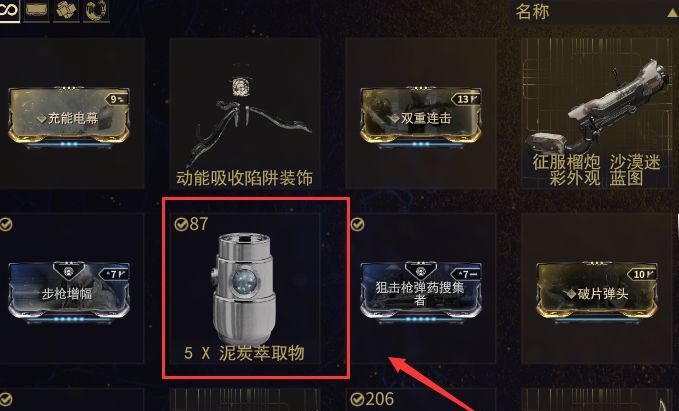Toggle the checkmark next to 206
This screenshot has height=411, width=679.
tap(357, 399)
